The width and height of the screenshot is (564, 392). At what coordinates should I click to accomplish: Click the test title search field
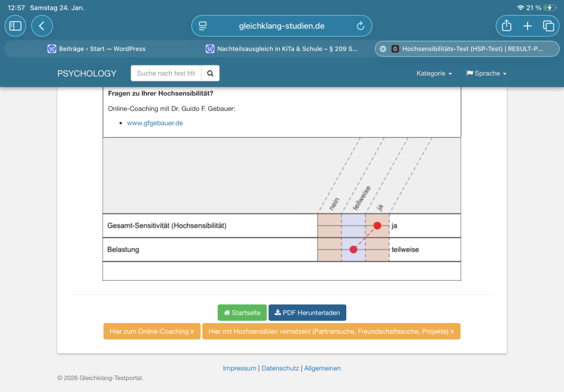pos(166,73)
